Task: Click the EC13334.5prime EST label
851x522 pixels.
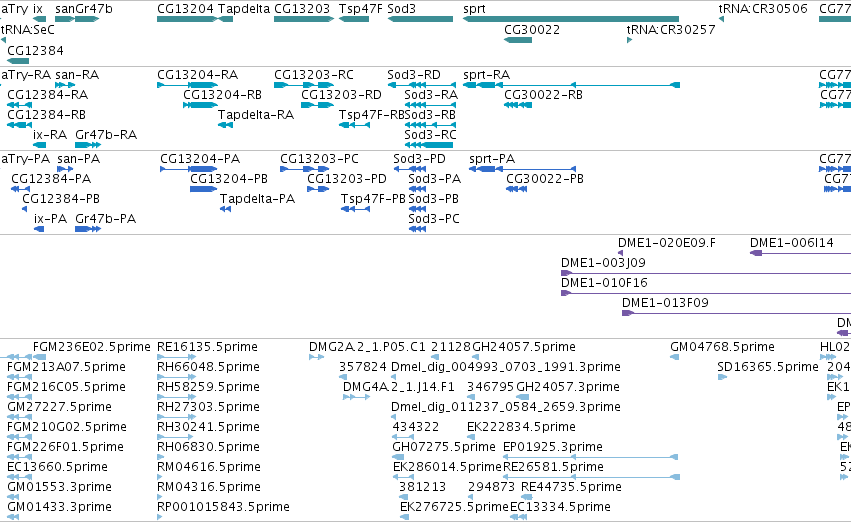Action: 561,507
